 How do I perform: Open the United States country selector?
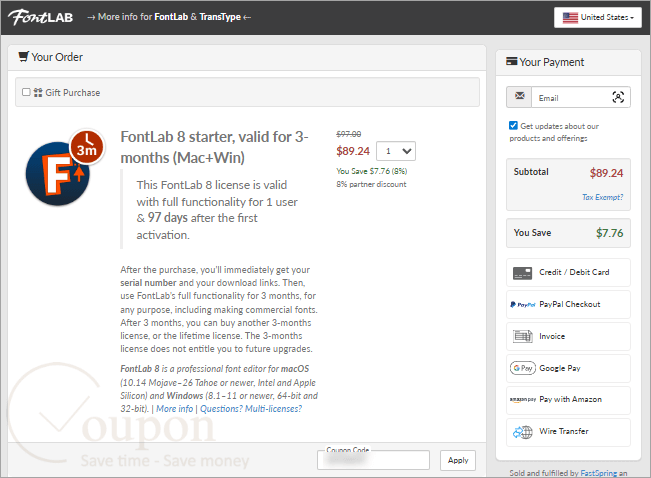pyautogui.click(x=597, y=17)
